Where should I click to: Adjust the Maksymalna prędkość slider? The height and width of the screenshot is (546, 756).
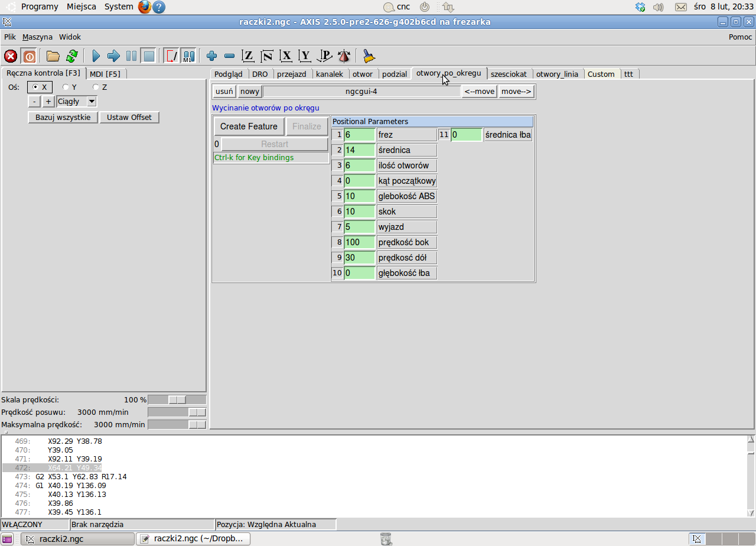pyautogui.click(x=177, y=424)
